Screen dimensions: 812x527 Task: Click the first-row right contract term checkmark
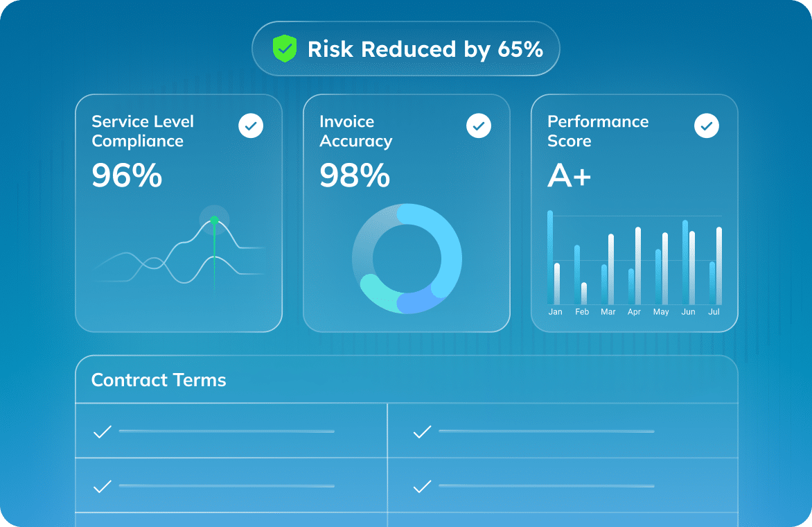point(422,432)
